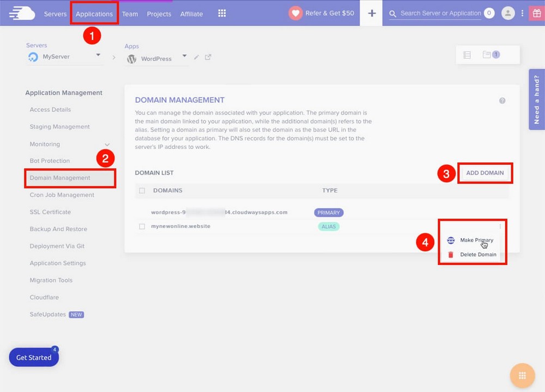Expand the MyServer server dropdown
This screenshot has height=392, width=545.
pos(98,55)
